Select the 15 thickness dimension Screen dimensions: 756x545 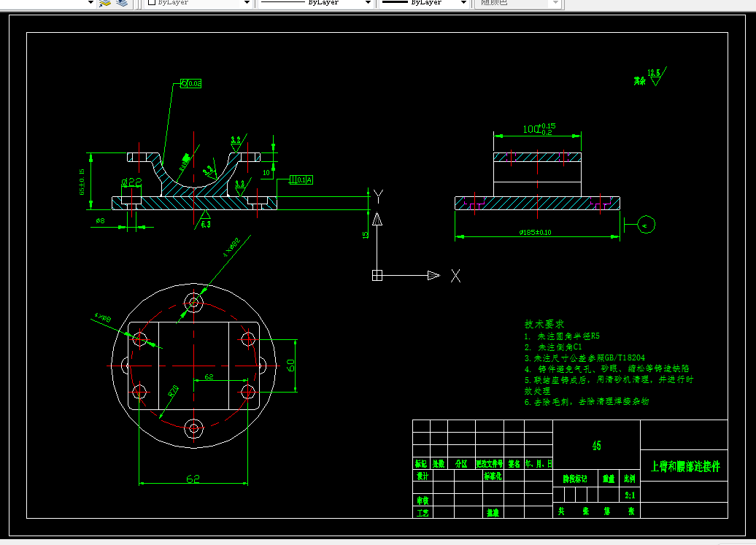pyautogui.click(x=365, y=235)
